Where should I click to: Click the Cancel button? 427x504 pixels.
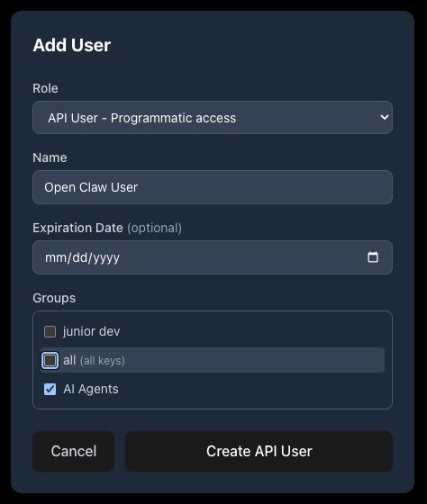click(x=73, y=451)
